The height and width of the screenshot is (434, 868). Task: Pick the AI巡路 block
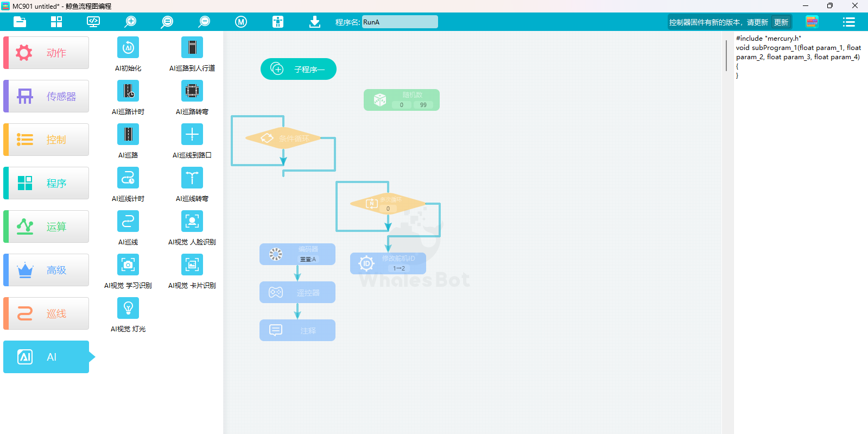point(128,134)
